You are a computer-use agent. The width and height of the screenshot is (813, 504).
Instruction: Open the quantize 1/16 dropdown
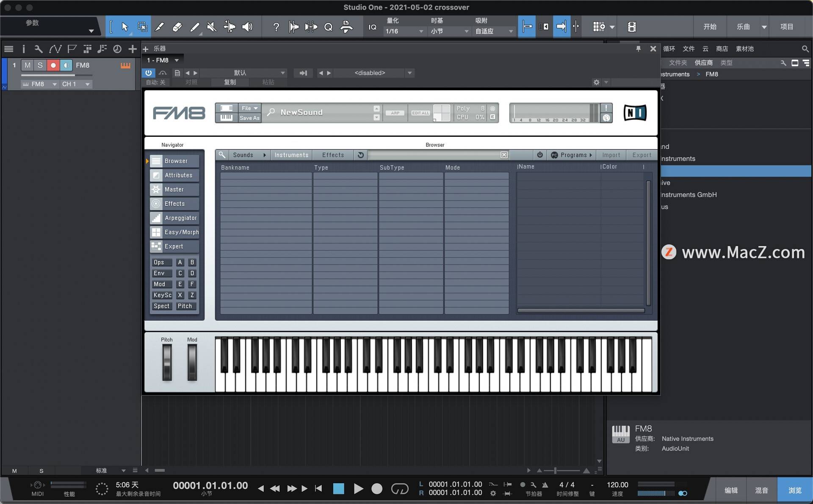pos(404,31)
